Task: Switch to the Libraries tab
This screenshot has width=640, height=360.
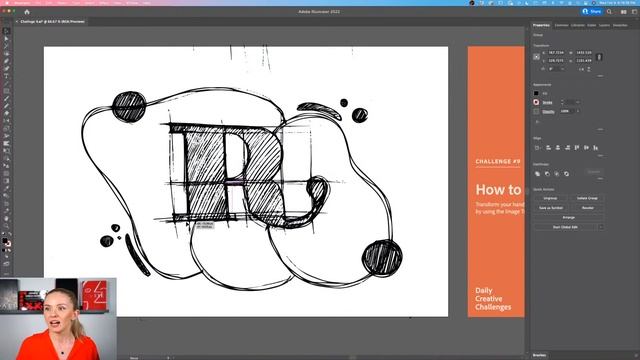Action: (578, 25)
